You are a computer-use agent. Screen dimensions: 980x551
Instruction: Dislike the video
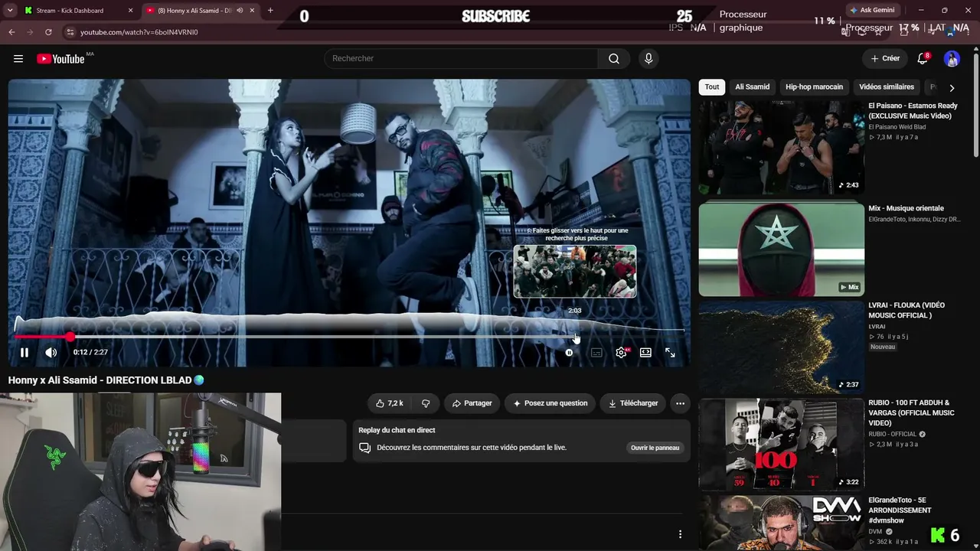(426, 403)
